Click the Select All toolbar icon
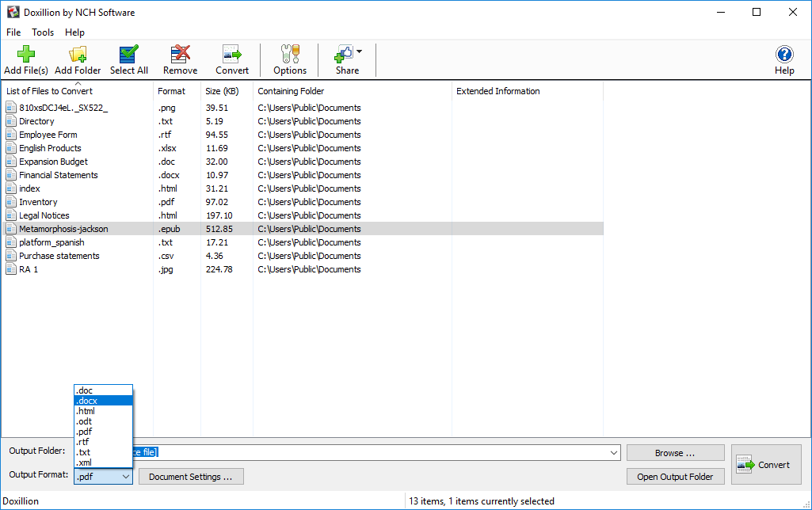Image resolution: width=812 pixels, height=510 pixels. pos(128,54)
